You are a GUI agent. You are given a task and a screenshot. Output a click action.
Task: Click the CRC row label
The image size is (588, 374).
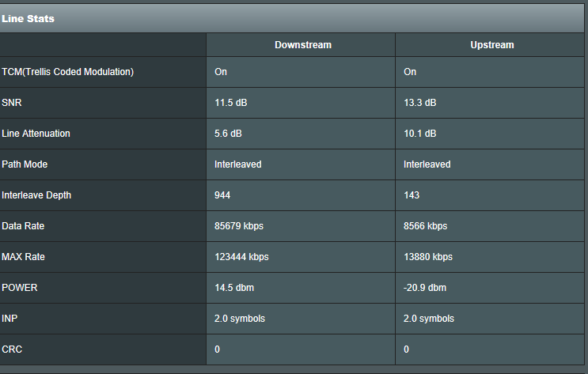13,349
